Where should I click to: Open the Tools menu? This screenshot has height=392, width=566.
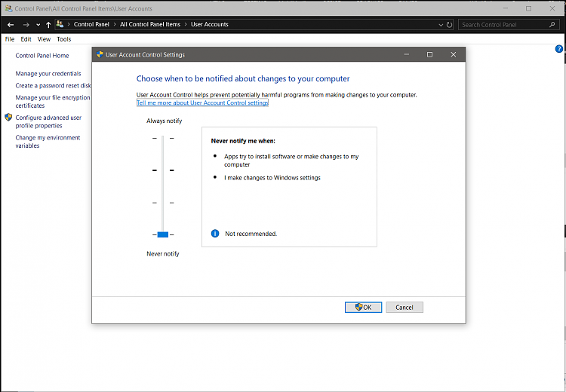point(64,39)
